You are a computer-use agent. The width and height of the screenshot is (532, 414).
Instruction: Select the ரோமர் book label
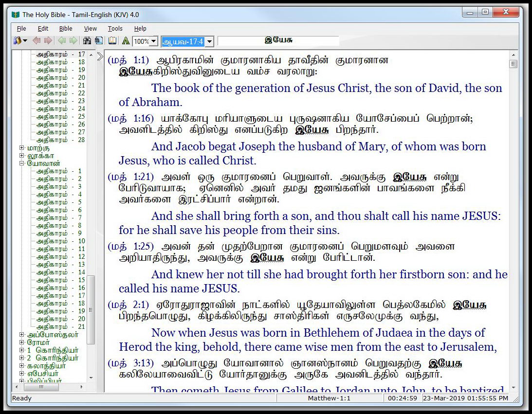click(38, 342)
